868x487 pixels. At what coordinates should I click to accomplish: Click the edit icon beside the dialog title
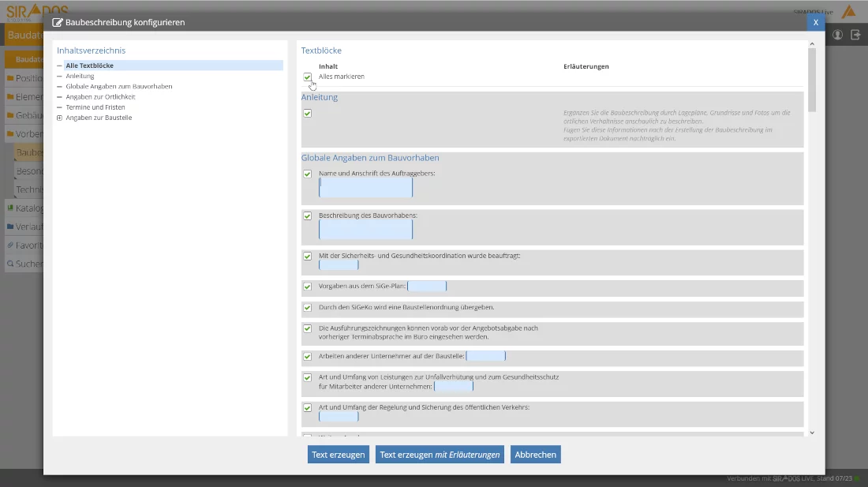pyautogui.click(x=58, y=23)
